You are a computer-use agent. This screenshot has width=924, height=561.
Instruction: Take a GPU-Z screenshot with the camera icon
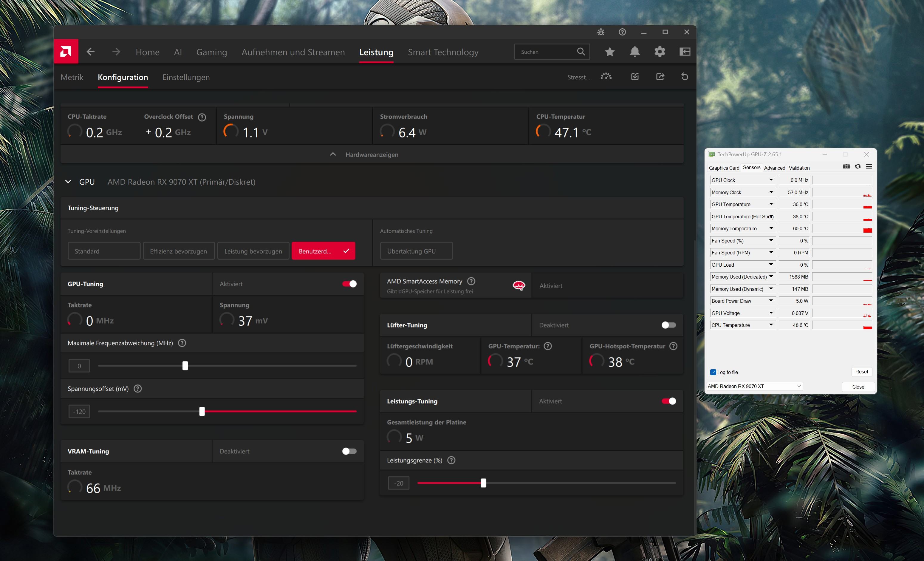click(846, 166)
